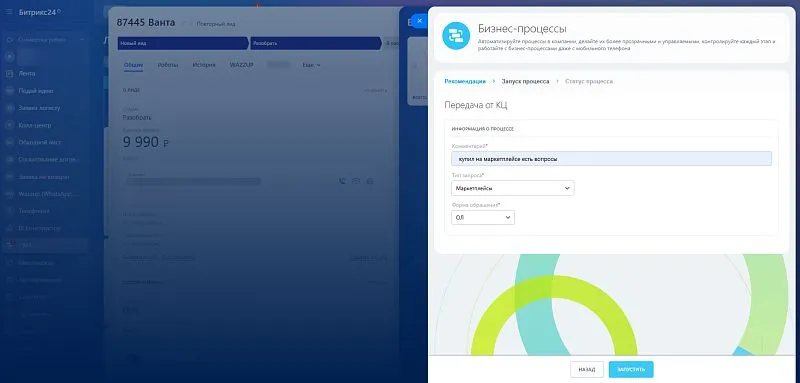
Task: Open Обходной лист in the sidebar
Action: tap(39, 143)
